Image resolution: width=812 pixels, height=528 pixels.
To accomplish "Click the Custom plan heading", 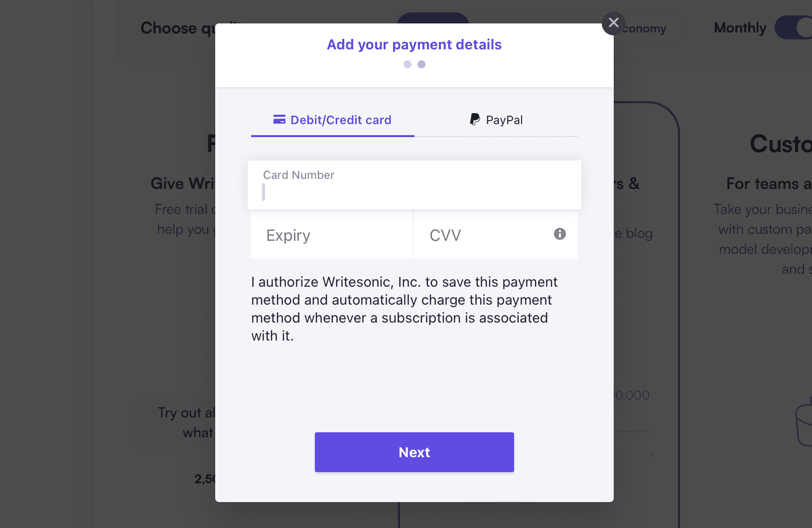I will pyautogui.click(x=780, y=144).
